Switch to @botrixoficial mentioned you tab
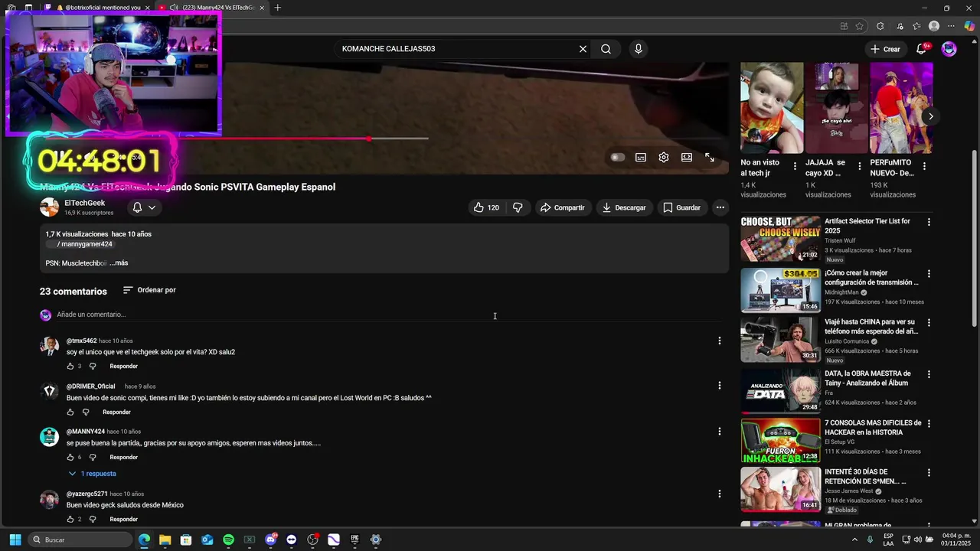 (97, 8)
